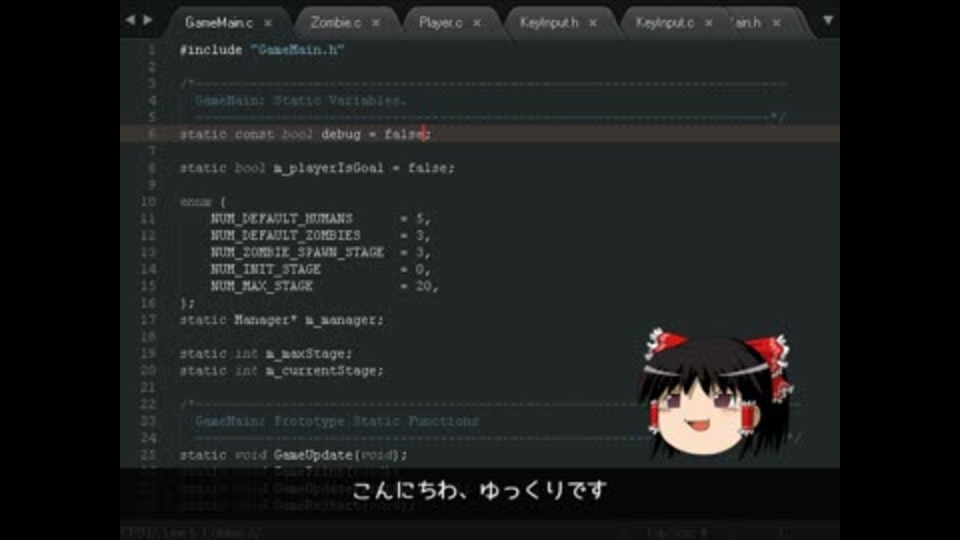Switch to the KeyInput.h tab
Viewport: 960px width, 540px height.
click(549, 23)
